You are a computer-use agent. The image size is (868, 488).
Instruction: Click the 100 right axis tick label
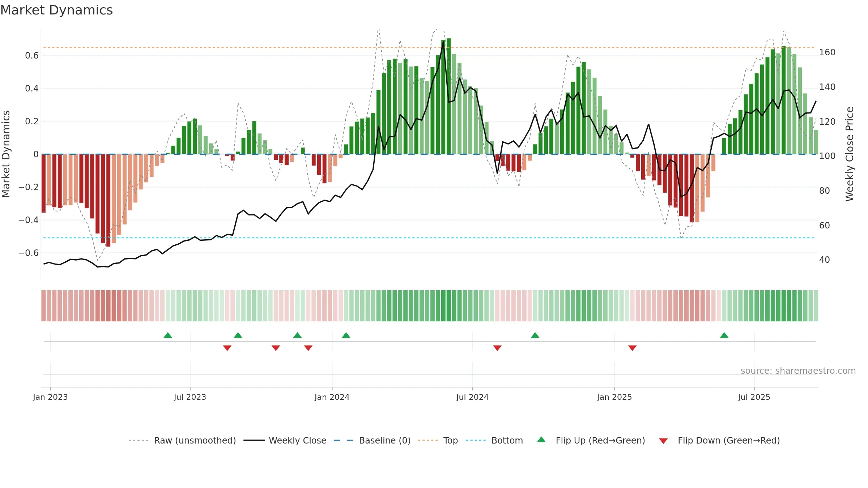[827, 156]
